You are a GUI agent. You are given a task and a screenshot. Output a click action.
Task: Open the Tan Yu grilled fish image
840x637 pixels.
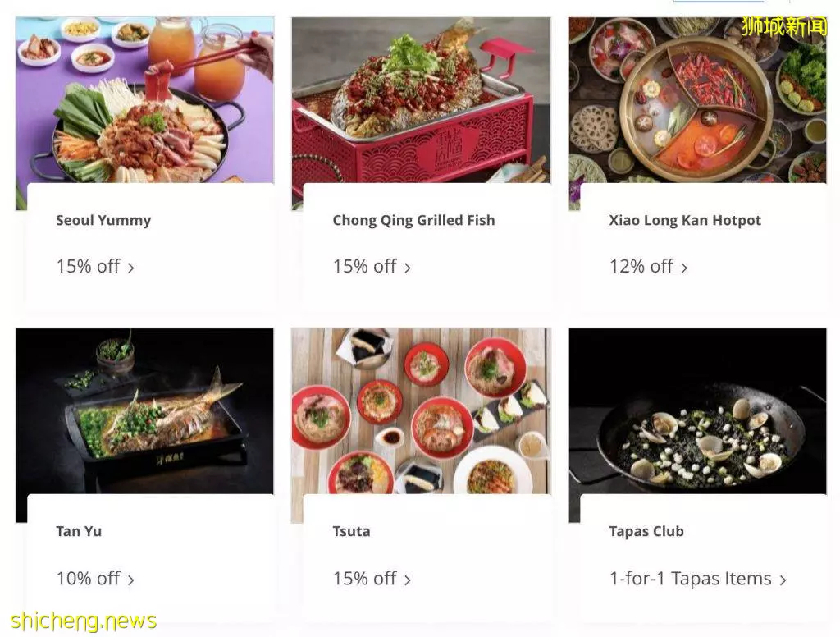[x=144, y=411]
